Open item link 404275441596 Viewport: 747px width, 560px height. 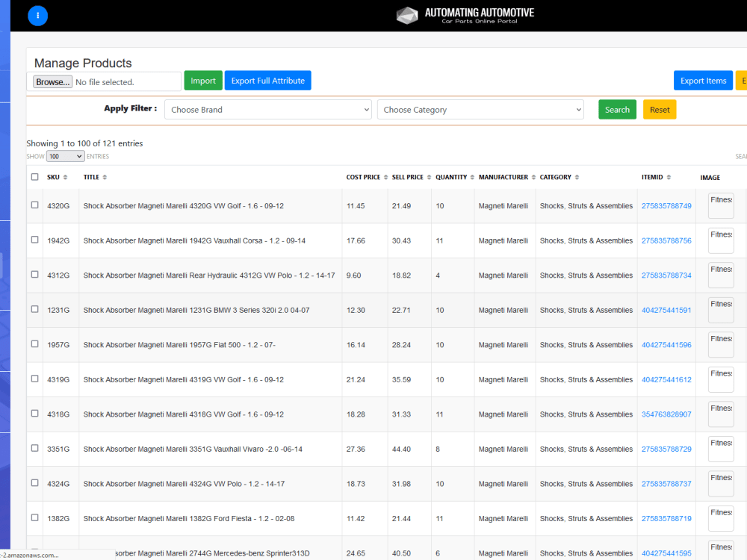[x=666, y=345]
